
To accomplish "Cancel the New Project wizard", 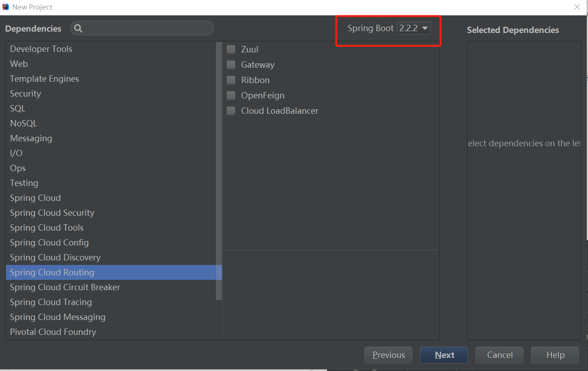I will click(499, 355).
